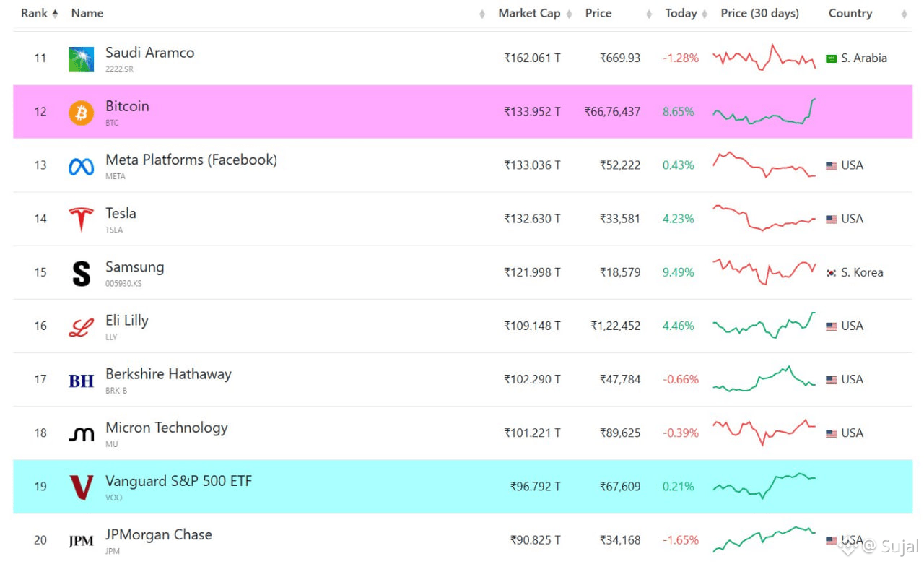Click the Meta Platforms infinity logo
Viewport: 924px width, 564px height.
click(81, 167)
